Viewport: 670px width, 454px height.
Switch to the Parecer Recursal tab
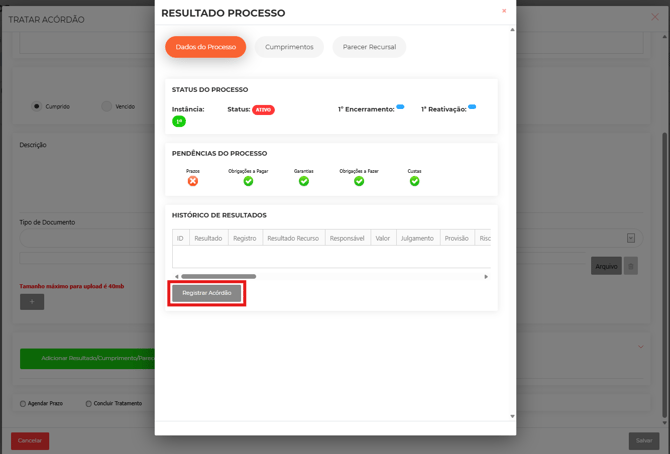click(x=369, y=47)
